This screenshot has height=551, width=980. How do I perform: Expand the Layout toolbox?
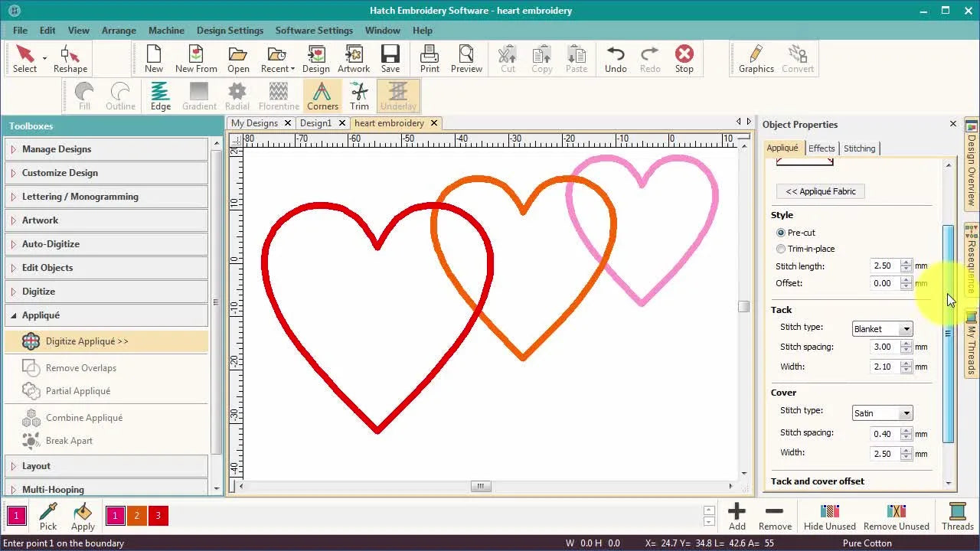(x=106, y=466)
